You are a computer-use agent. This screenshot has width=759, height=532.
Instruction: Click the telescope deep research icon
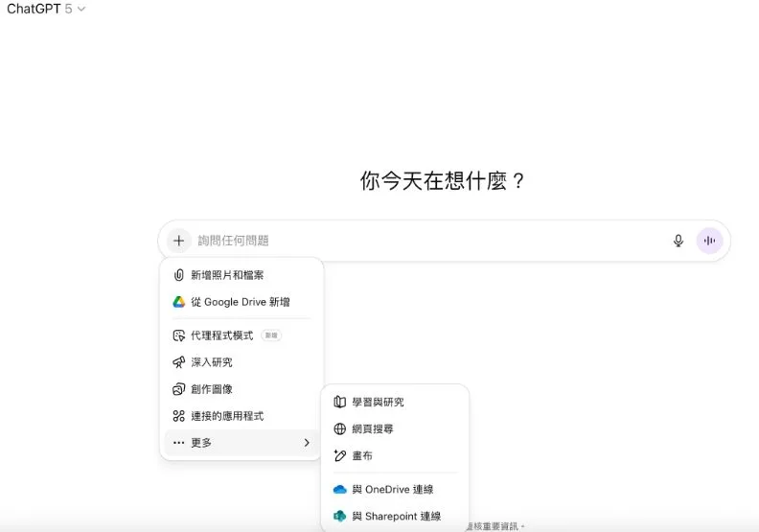click(178, 362)
